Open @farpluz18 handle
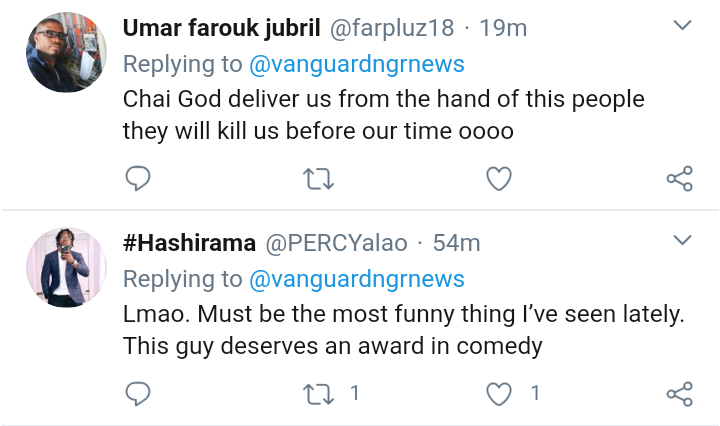This screenshot has width=720, height=426. pos(392,28)
